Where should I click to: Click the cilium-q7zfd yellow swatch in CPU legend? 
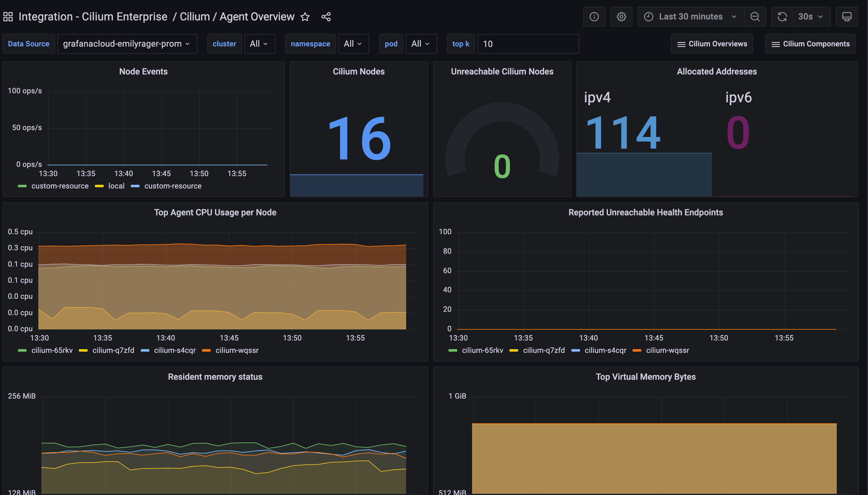pos(83,350)
